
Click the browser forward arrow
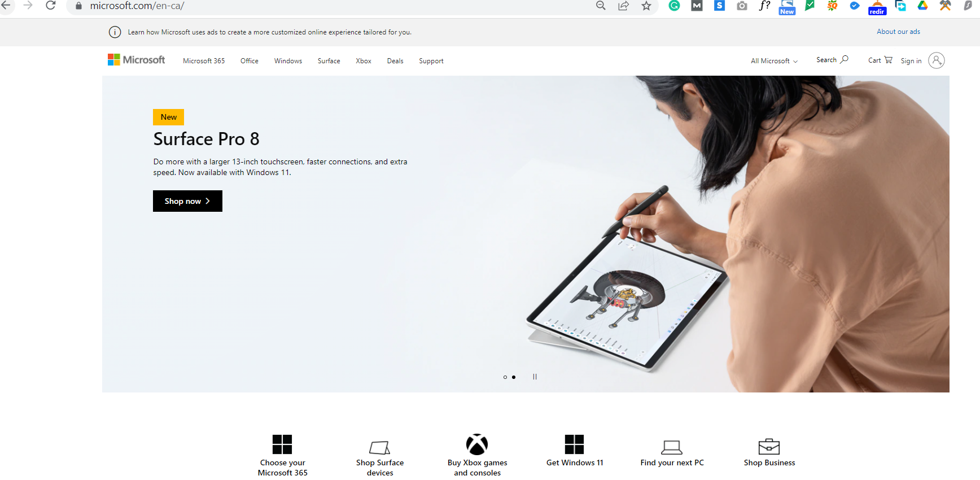[28, 6]
